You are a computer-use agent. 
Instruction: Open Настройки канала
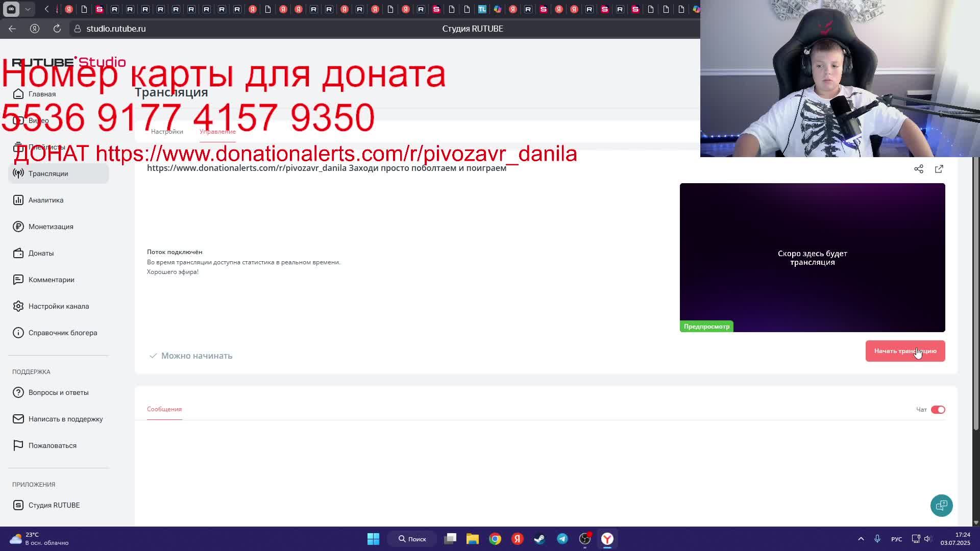(58, 306)
